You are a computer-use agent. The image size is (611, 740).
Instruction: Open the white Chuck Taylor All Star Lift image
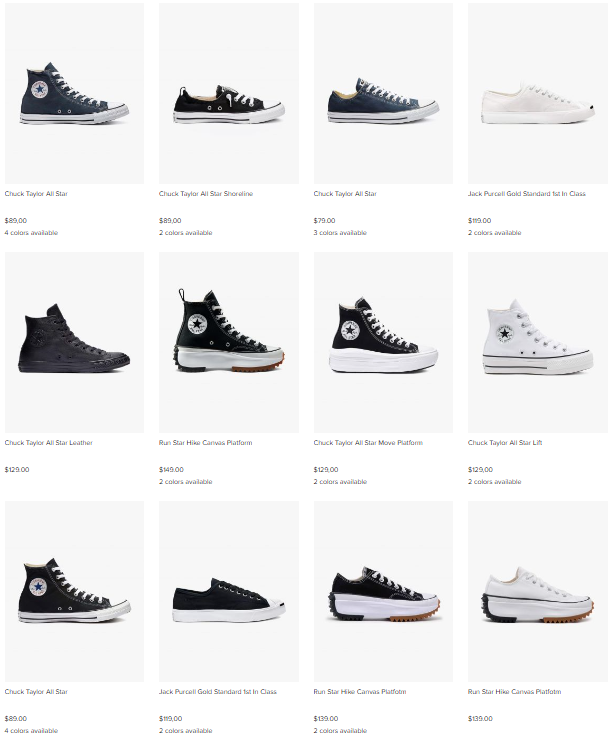[x=538, y=342]
